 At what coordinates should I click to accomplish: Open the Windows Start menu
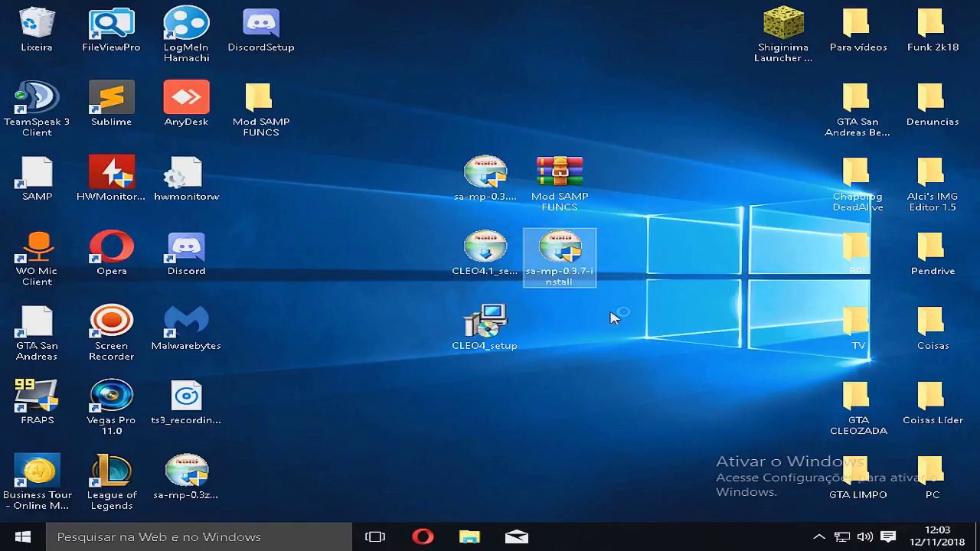(23, 537)
